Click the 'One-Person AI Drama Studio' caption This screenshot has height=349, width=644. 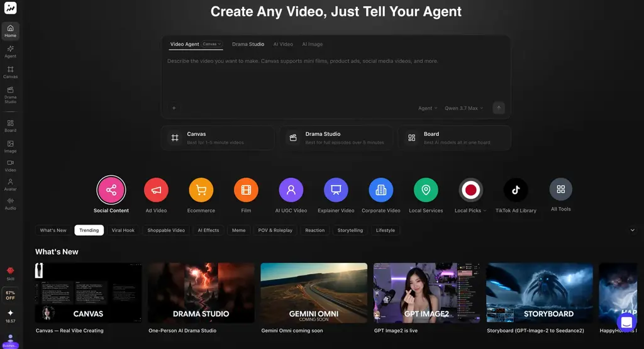[182, 331]
